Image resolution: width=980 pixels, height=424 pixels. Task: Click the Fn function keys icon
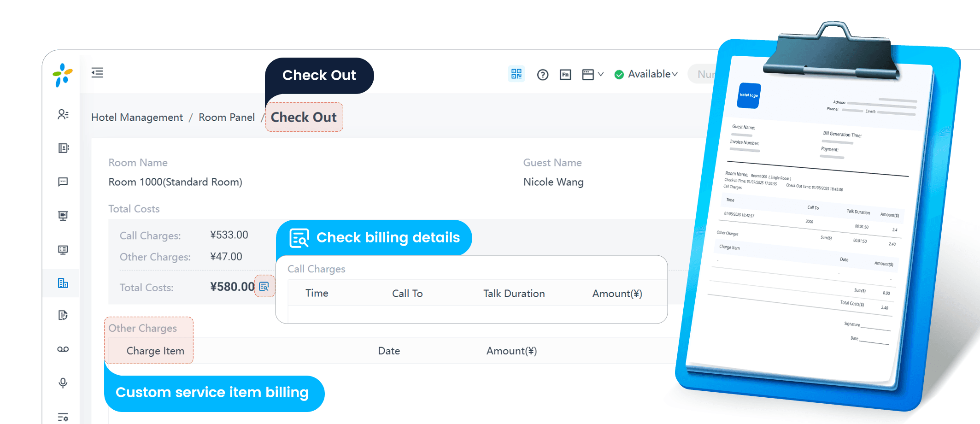point(565,75)
